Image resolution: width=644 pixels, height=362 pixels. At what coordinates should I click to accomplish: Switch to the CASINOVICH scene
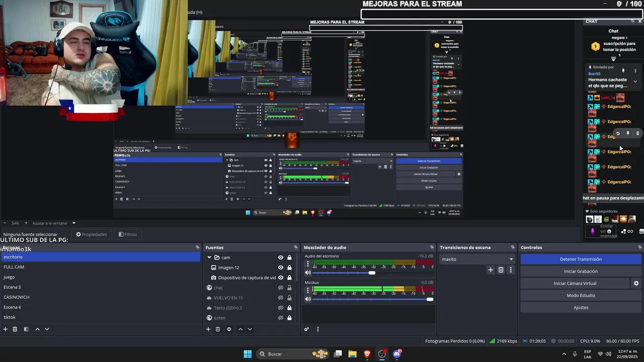(x=100, y=297)
